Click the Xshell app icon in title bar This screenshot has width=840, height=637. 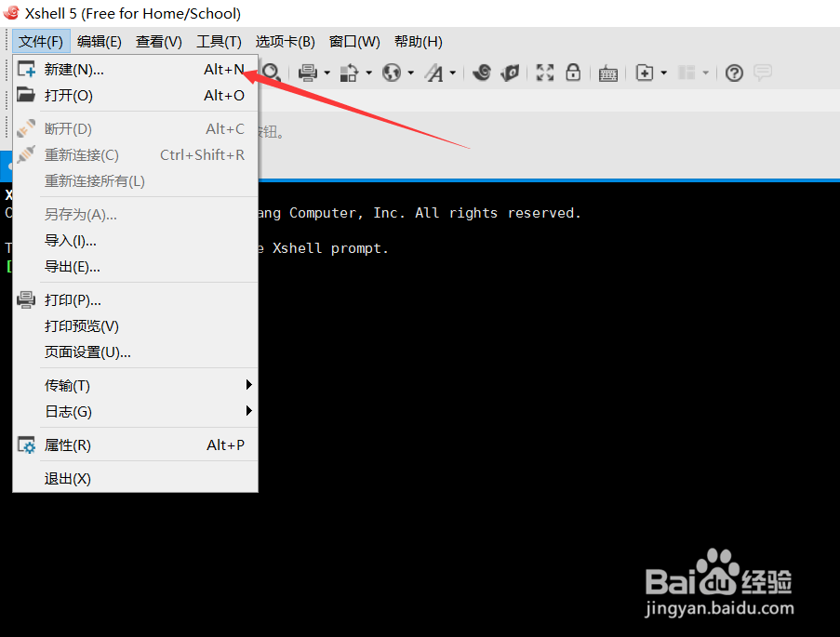point(11,13)
